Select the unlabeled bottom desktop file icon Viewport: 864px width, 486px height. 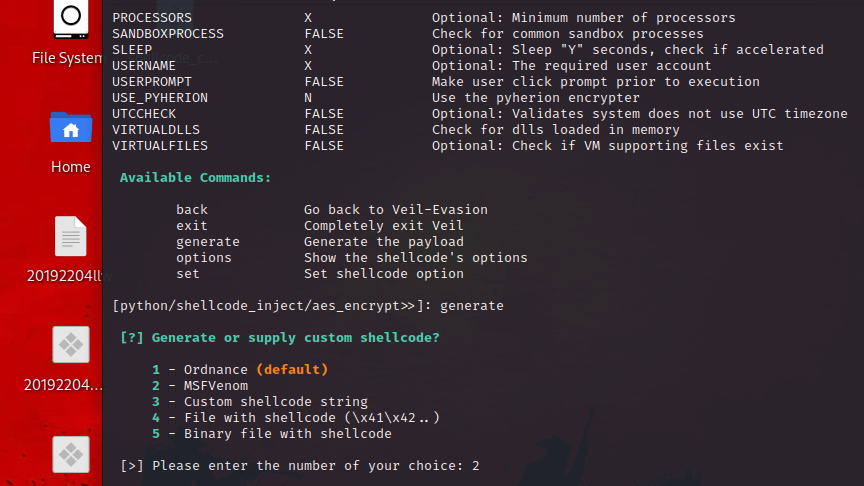70,455
